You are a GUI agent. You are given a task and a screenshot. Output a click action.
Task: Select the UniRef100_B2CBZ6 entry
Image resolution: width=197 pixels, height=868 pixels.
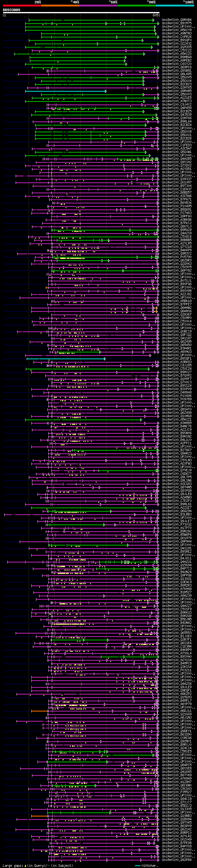click(x=177, y=138)
